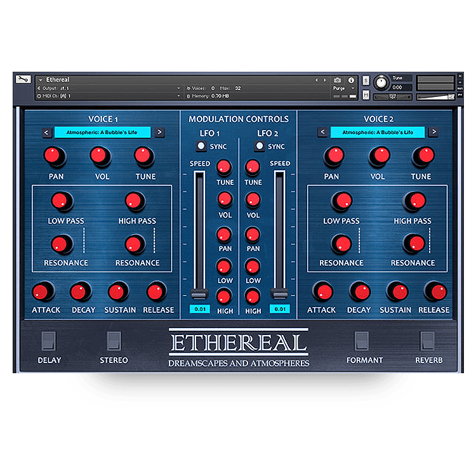The height and width of the screenshot is (476, 476).
Task: Select next Voice 1 sound preset
Action: pyautogui.click(x=160, y=132)
